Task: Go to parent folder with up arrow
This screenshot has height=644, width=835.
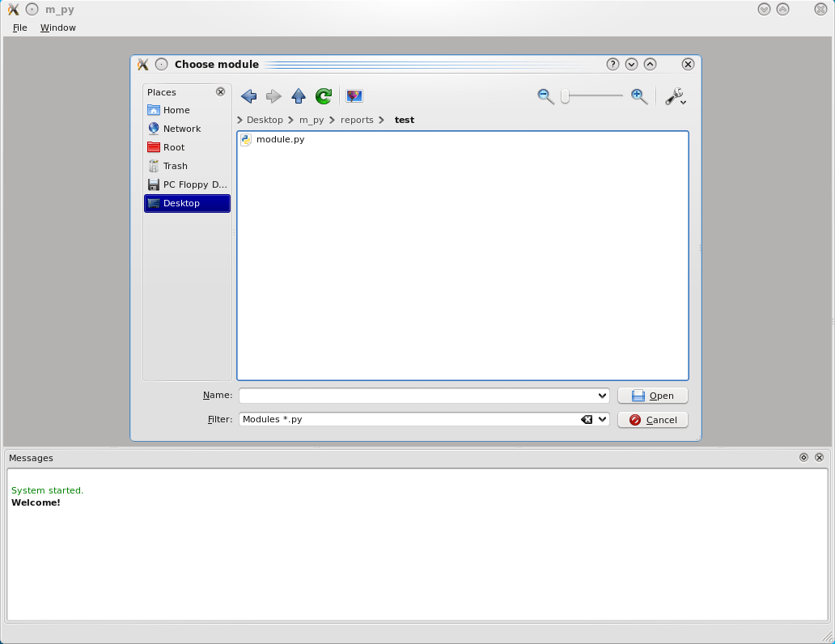Action: [x=299, y=96]
